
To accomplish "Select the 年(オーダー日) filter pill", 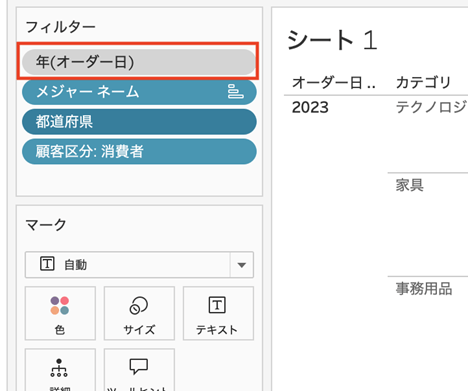I will point(139,62).
